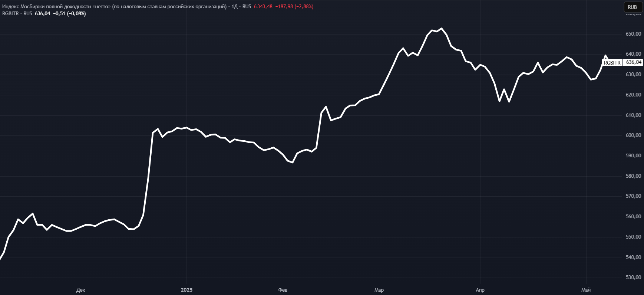Viewport: 644px width, 295px height.
Task: Click the −187,98 (−2,88%) change value
Action: 294,7
